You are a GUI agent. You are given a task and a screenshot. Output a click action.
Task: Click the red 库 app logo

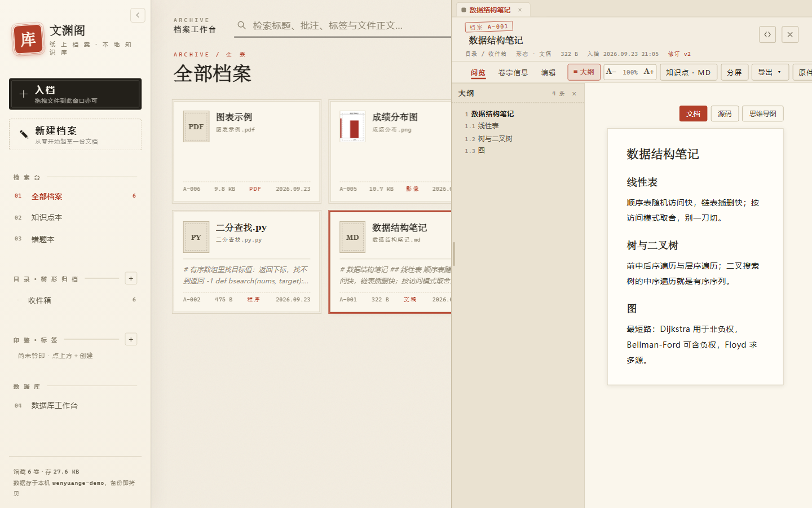28,40
